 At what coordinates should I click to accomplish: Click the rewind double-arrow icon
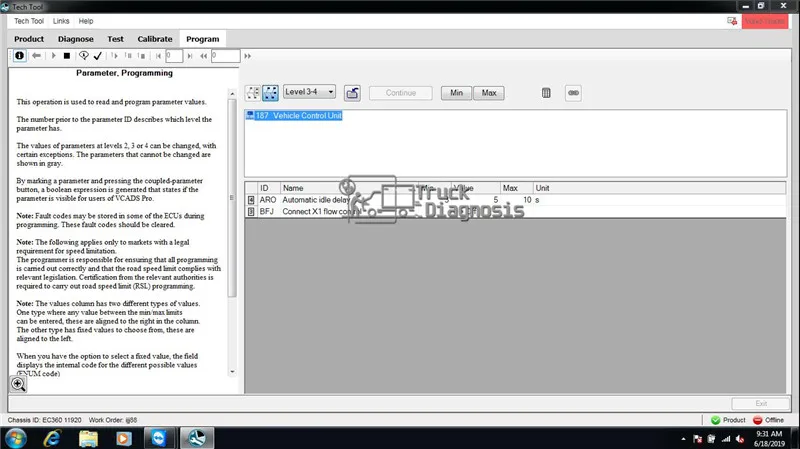(x=204, y=56)
